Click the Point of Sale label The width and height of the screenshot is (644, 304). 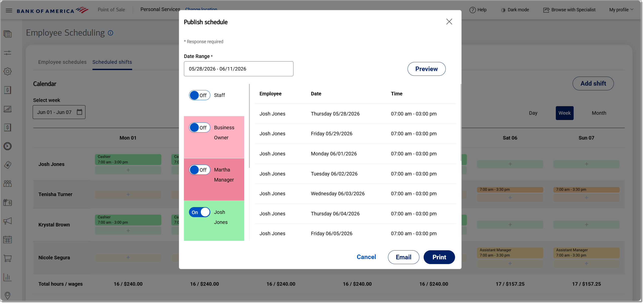[x=111, y=10]
